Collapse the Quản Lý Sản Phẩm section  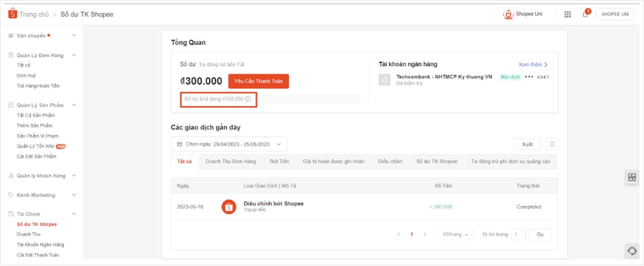[x=74, y=105]
